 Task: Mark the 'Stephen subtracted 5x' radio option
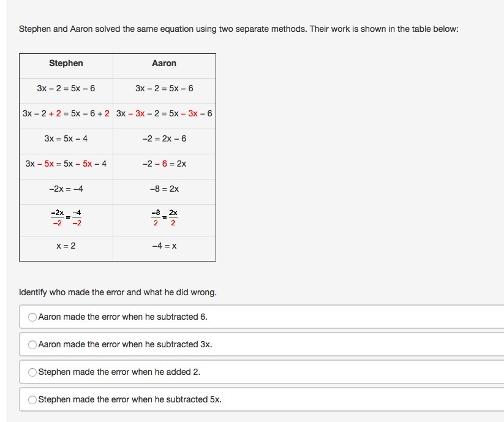[x=32, y=399]
